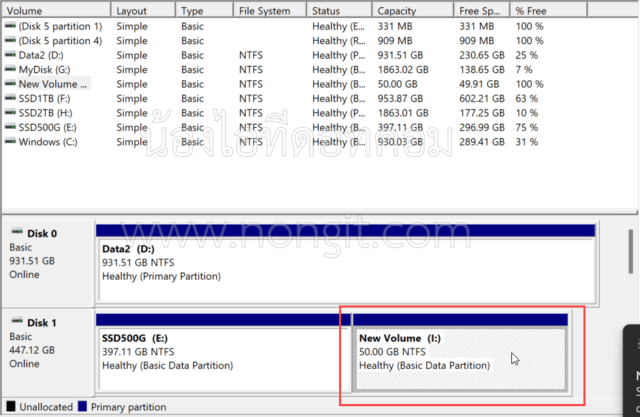Click the 138.65 GB free space cell
Screen dimensions: 640x417
click(482, 69)
